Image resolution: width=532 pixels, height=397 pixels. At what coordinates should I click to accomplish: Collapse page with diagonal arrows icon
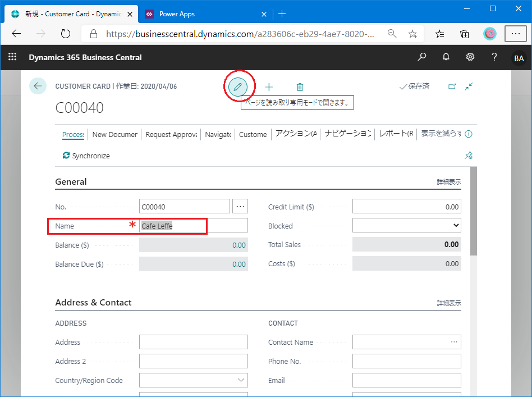[469, 86]
